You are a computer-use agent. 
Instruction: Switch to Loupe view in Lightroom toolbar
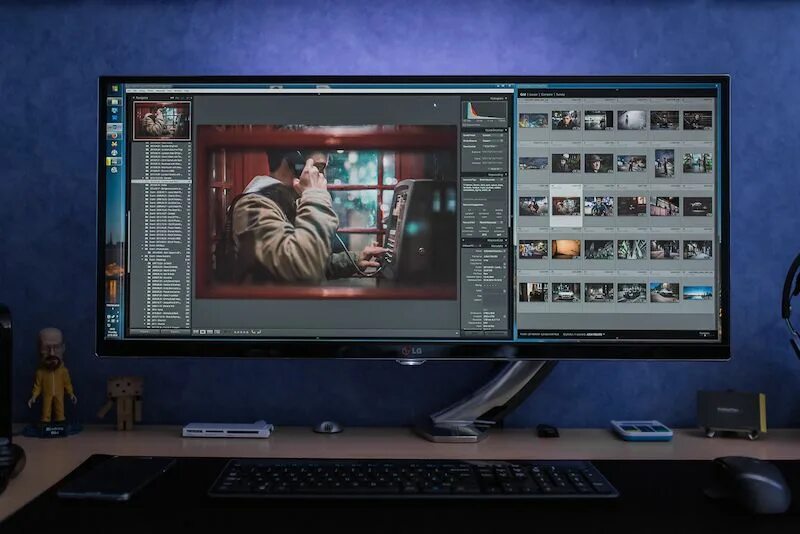coord(203,332)
